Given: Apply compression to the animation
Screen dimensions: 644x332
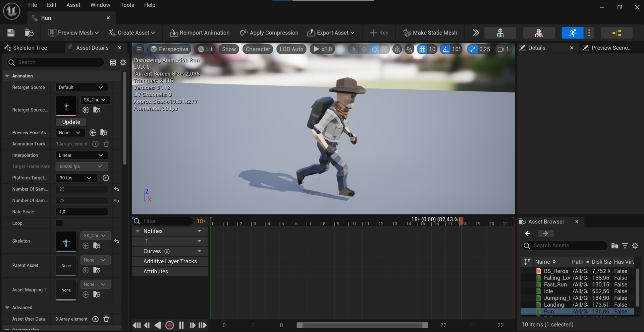Looking at the screenshot, I should pos(269,32).
